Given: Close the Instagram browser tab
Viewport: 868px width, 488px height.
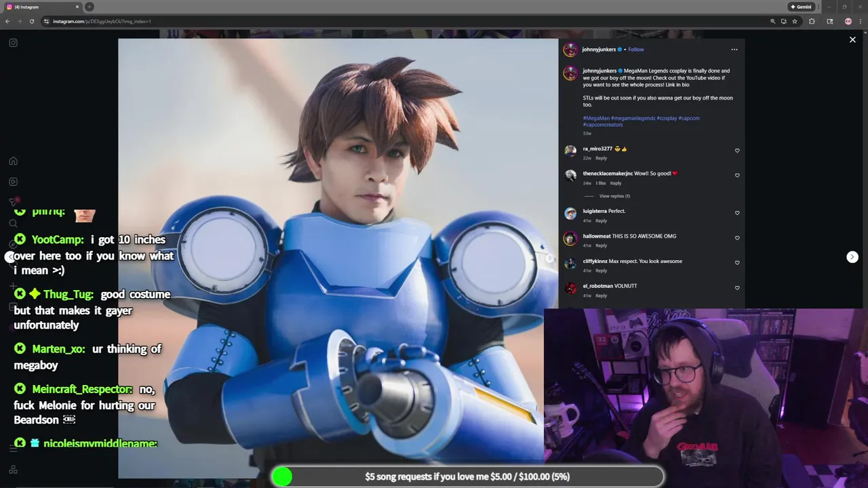Looking at the screenshot, I should [77, 7].
